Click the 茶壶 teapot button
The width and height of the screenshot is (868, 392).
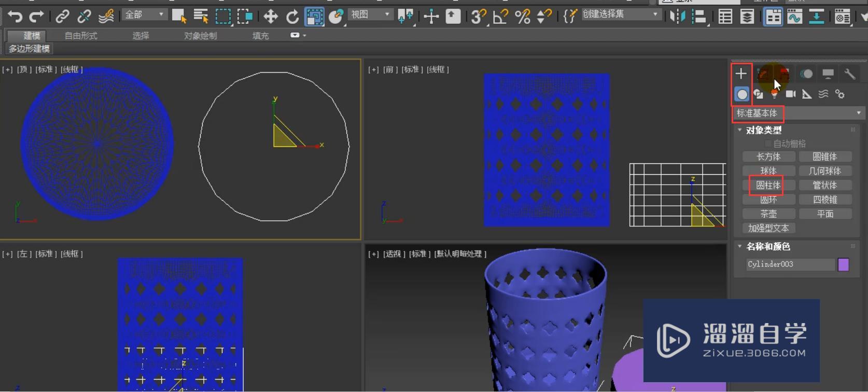(x=768, y=214)
